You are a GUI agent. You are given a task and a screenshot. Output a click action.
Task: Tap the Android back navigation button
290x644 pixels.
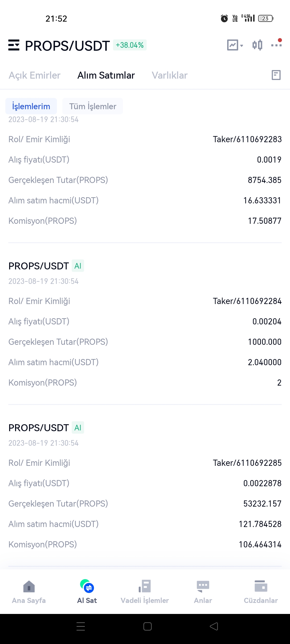(x=214, y=627)
